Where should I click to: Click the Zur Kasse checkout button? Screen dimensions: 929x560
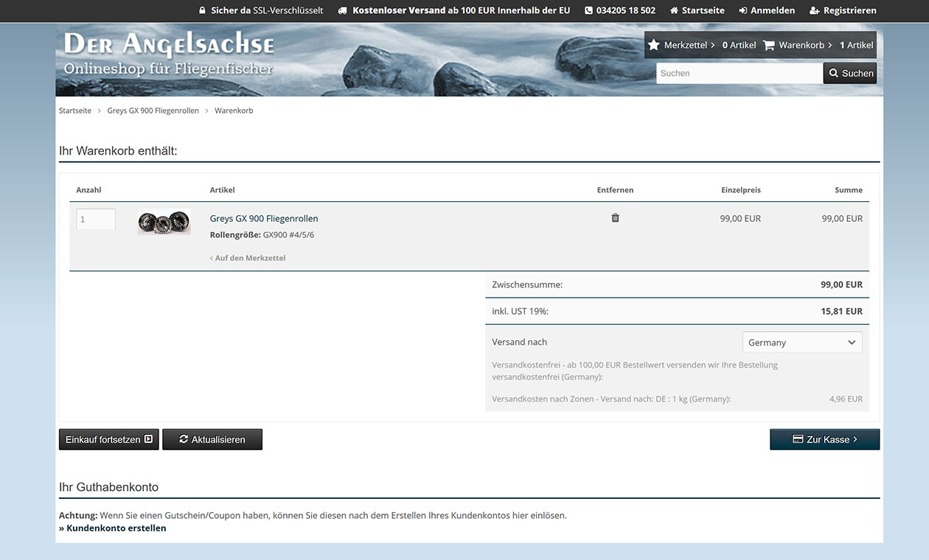(x=825, y=439)
